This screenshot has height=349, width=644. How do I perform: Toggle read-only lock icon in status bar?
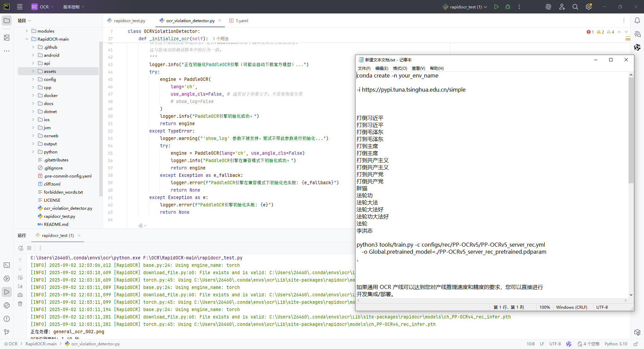pos(636,344)
